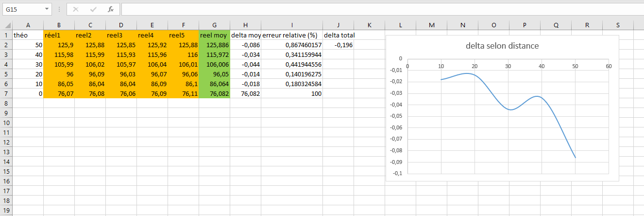Screen dimensions: 644x216
Task: Click the Enter checkmark formula bar icon
Action: click(x=93, y=9)
